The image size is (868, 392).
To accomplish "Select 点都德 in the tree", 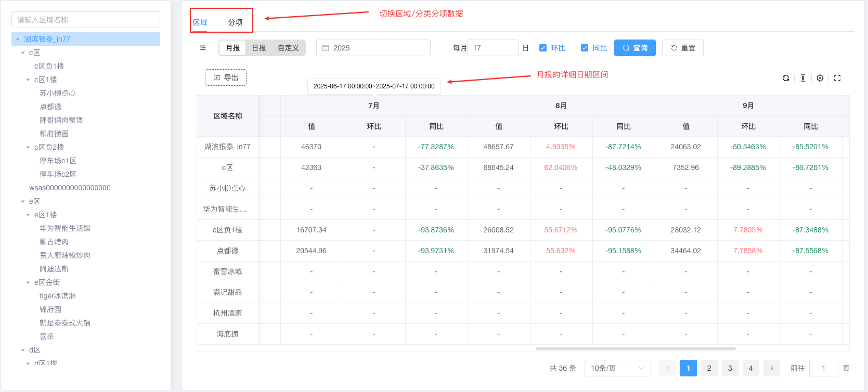I will pos(50,107).
